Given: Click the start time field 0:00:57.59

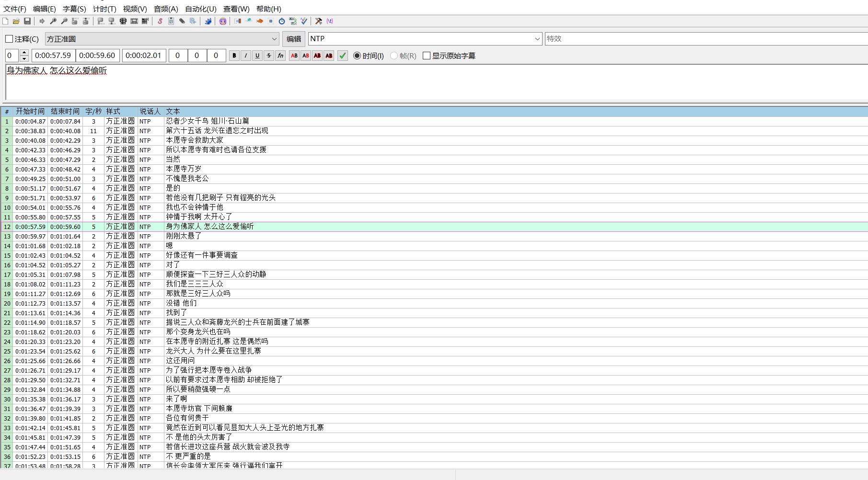Looking at the screenshot, I should pos(53,56).
